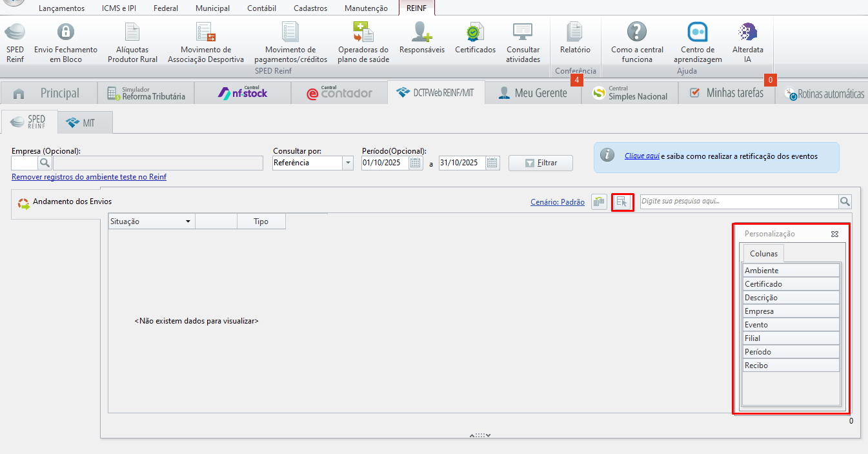Click the start date field 01/10/2025
868x454 pixels.
point(385,163)
